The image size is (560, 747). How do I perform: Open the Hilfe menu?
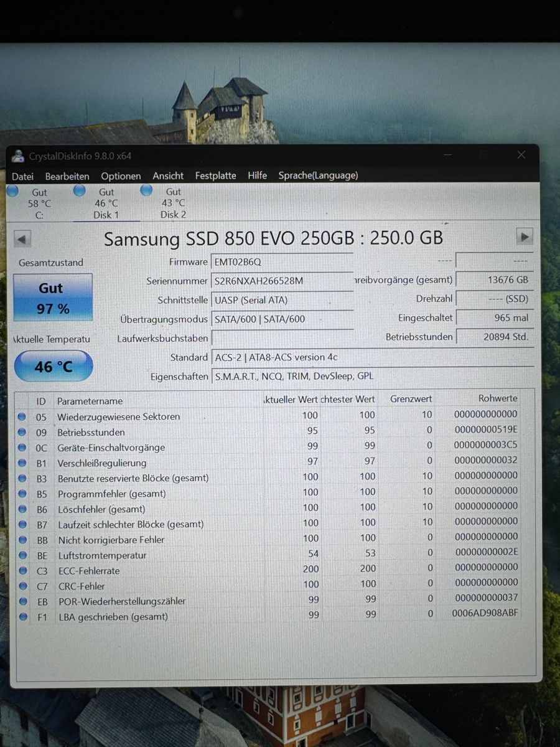click(257, 176)
